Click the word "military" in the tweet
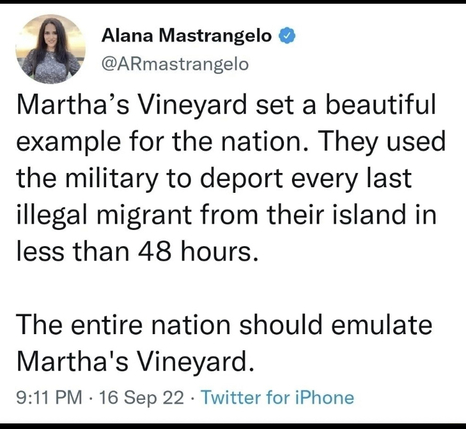Image resolution: width=466 pixels, height=429 pixels. tap(112, 179)
